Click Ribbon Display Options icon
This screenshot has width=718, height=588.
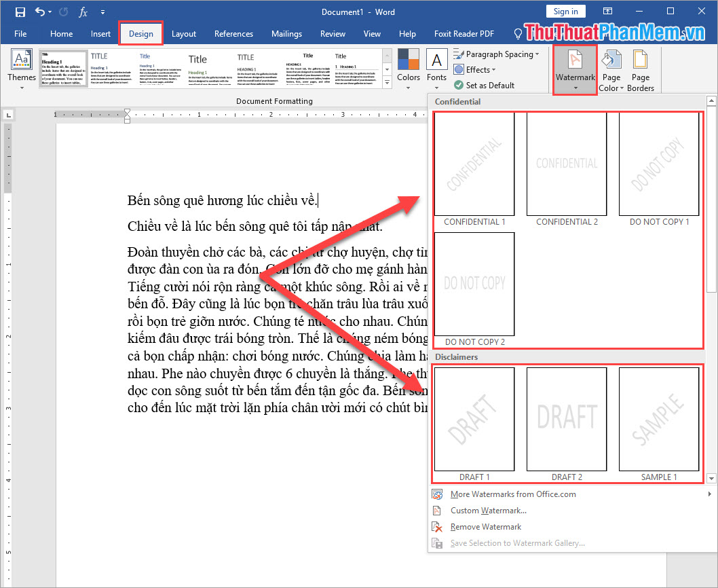pos(607,12)
